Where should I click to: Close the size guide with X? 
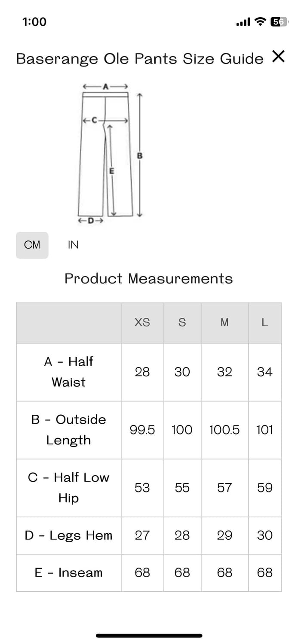[278, 56]
